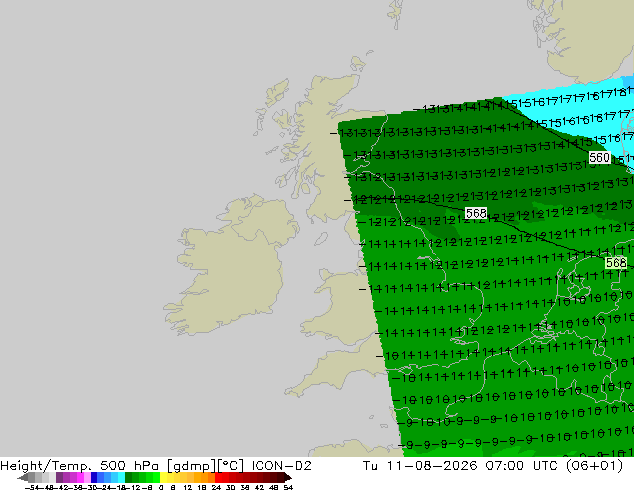This screenshot has height=490, width=634.
Task: Click the '07:00 UTC' time text
Action: coord(522,466)
